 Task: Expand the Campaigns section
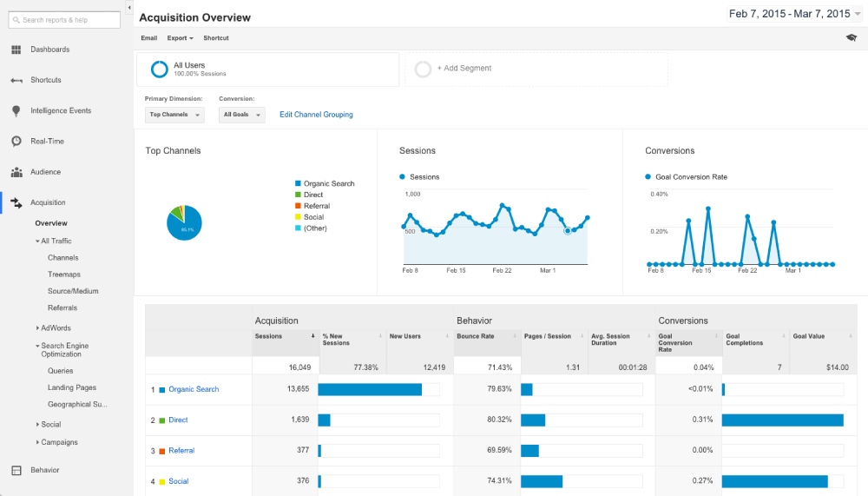point(37,442)
